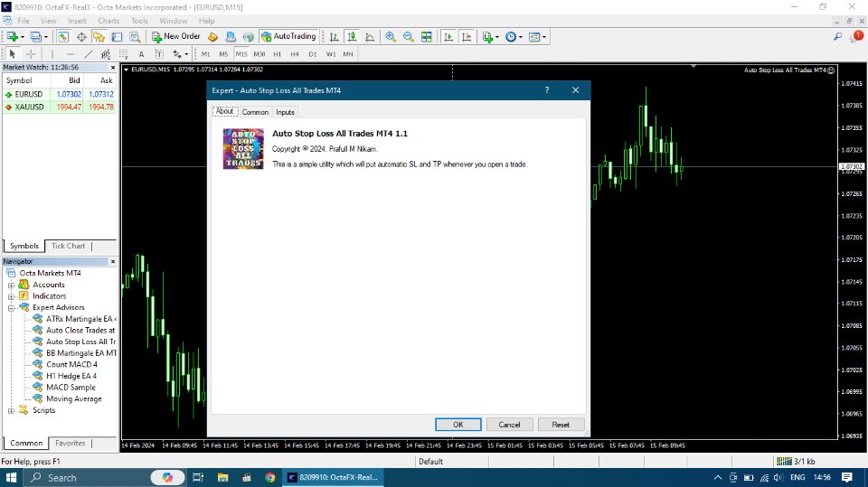Switch to the Common tab in Expert dialog
This screenshot has width=868, height=487.
pos(255,112)
